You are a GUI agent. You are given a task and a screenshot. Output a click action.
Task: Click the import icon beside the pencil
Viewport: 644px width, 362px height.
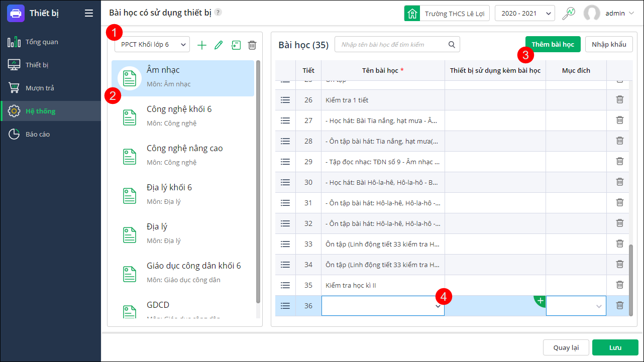(x=236, y=45)
